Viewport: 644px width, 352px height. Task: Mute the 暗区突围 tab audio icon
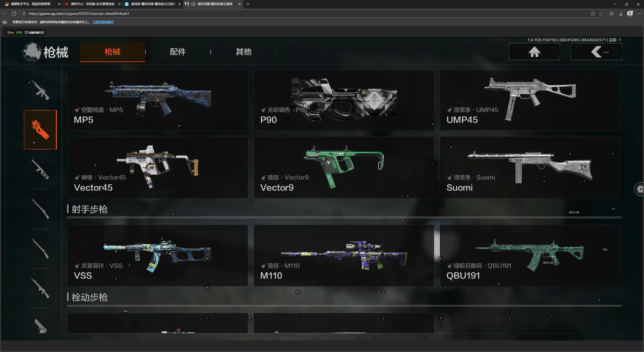[x=193, y=4]
